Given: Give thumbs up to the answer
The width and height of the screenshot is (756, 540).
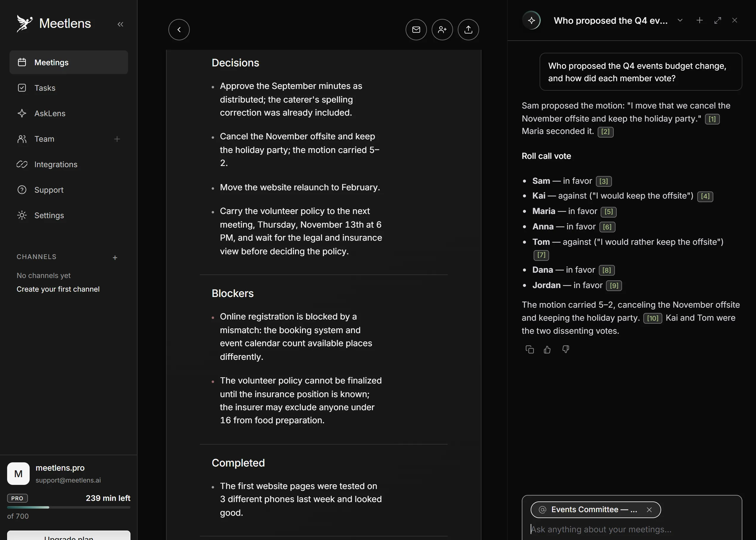Looking at the screenshot, I should [x=547, y=349].
